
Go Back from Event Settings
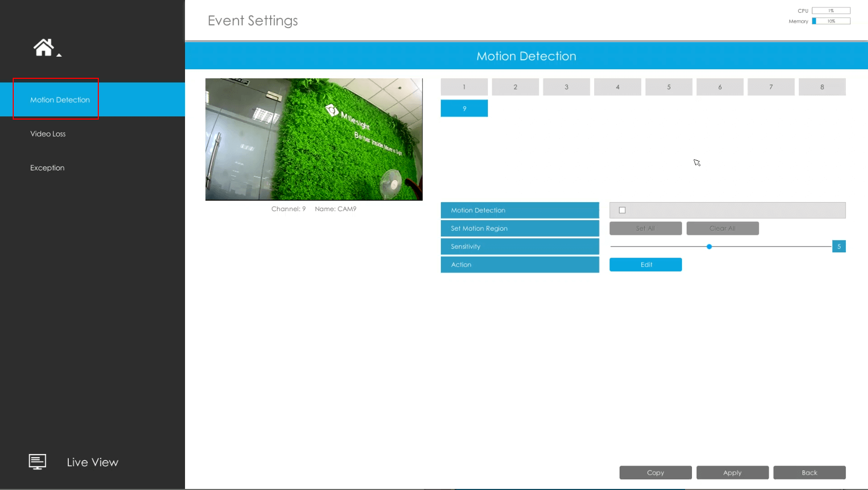pos(809,472)
